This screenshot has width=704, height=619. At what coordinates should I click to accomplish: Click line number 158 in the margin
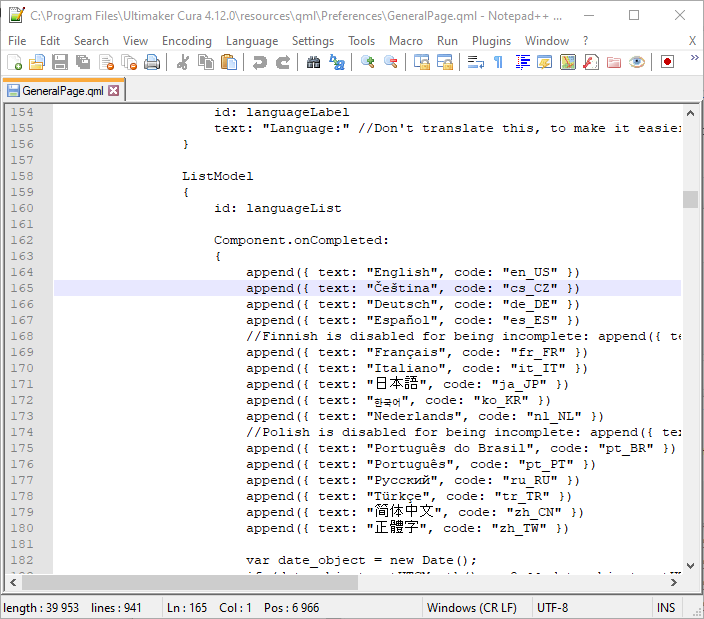point(22,176)
